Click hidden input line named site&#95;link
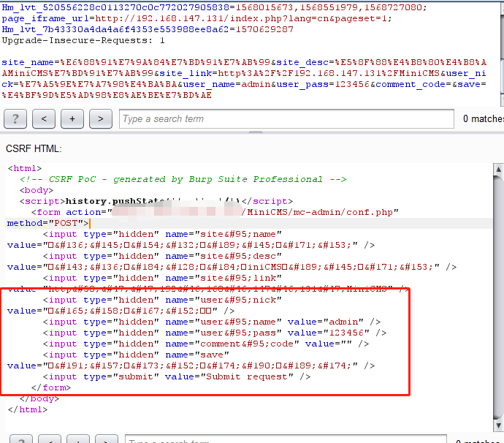The height and width of the screenshot is (443, 504). coord(162,278)
